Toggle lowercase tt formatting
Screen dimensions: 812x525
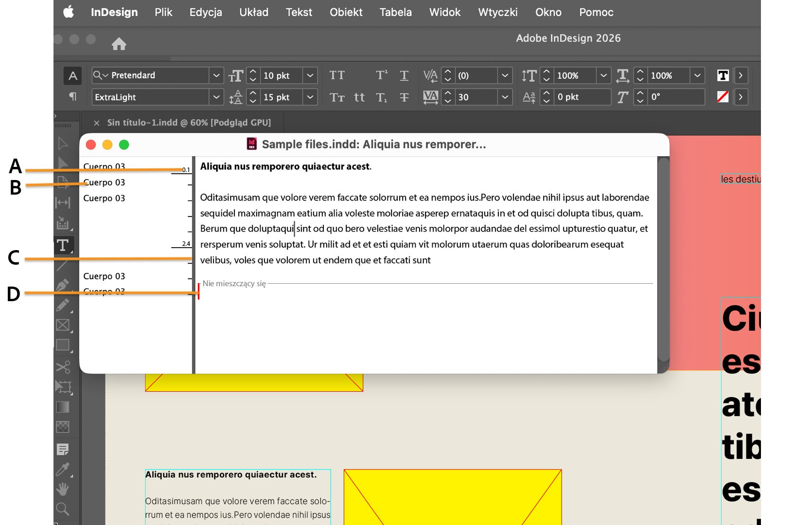(359, 97)
